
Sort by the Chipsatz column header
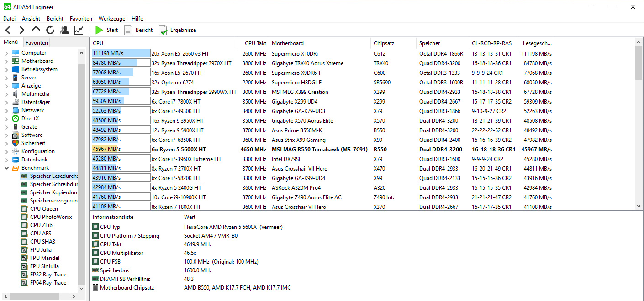tap(393, 43)
